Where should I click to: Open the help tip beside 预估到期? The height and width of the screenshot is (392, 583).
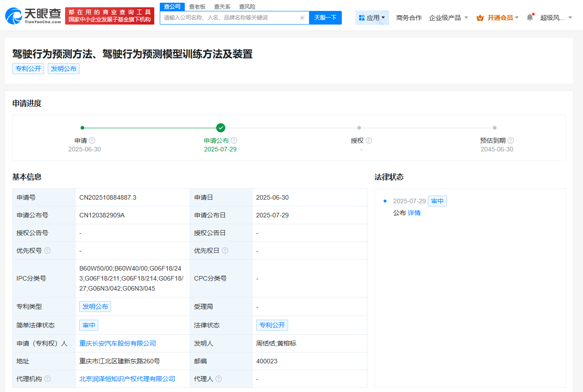(511, 141)
